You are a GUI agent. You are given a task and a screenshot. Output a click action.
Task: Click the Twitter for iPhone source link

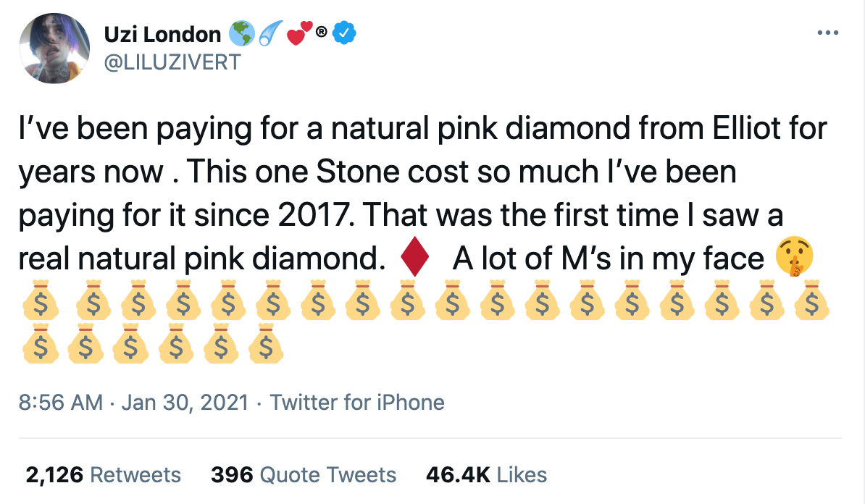point(357,402)
